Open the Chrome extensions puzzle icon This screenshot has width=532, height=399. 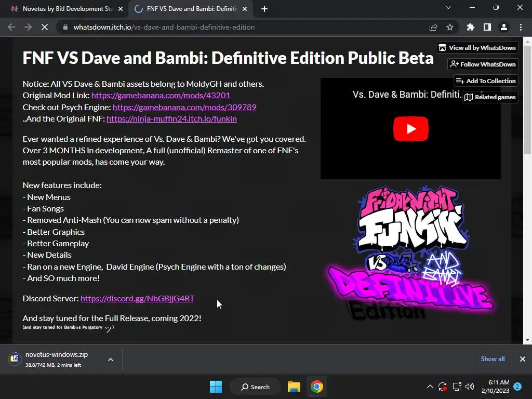point(471,27)
